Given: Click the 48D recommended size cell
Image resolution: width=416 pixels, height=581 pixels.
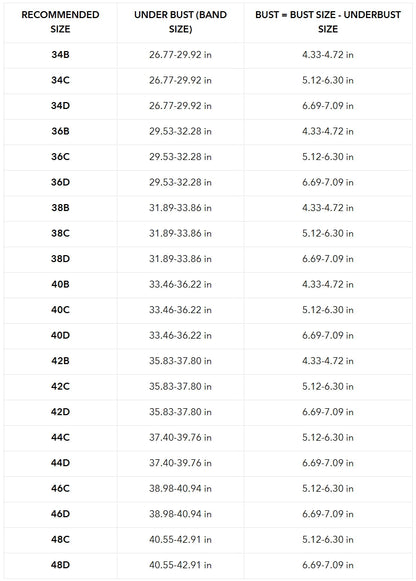Looking at the screenshot, I should click(60, 565).
